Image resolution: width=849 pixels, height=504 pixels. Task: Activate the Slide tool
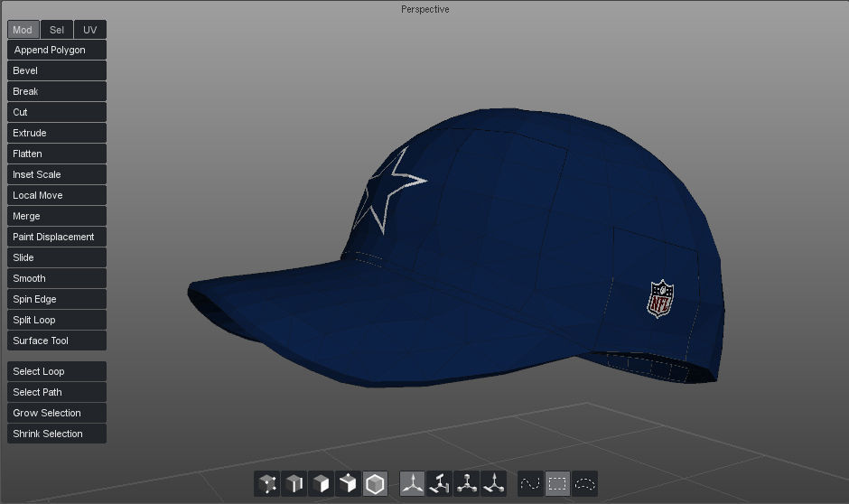57,257
